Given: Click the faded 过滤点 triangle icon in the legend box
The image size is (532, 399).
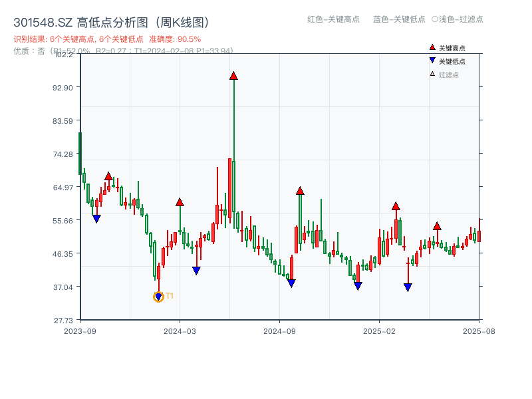Looking at the screenshot, I should (431, 73).
